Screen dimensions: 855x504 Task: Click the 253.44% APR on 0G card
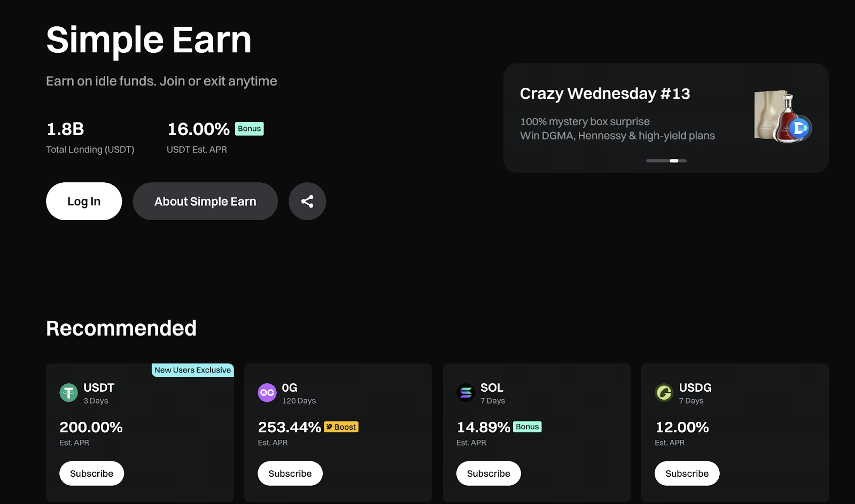pos(289,428)
